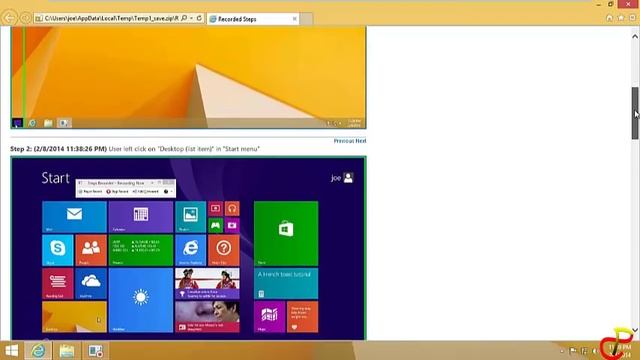
Task: Close the Recorded Steps tab
Action: [294, 19]
